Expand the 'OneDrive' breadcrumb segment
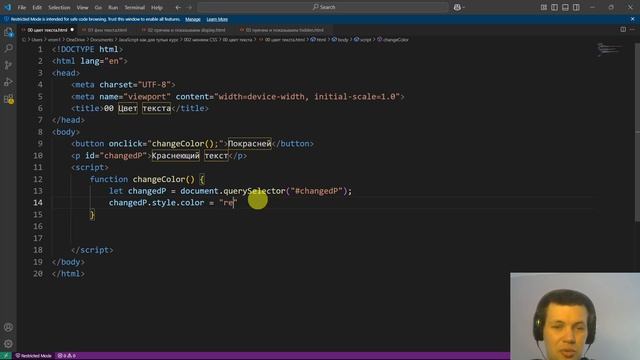 (x=76, y=40)
